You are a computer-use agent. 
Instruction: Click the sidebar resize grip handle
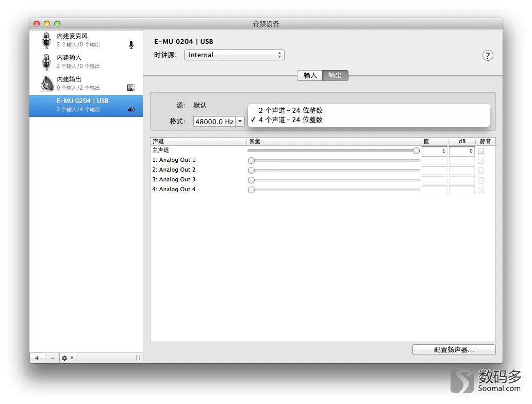(x=138, y=358)
